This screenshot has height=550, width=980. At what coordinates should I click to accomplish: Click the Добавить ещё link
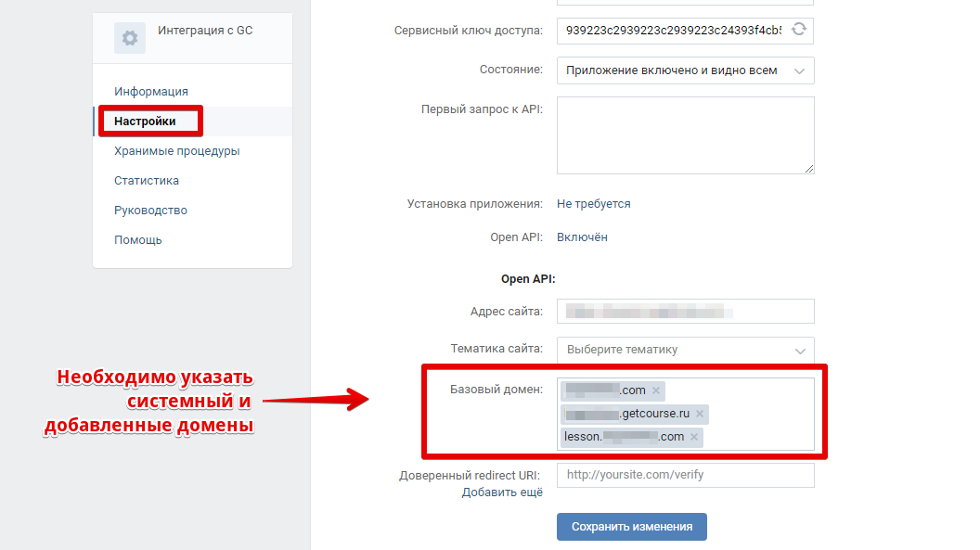pyautogui.click(x=502, y=492)
